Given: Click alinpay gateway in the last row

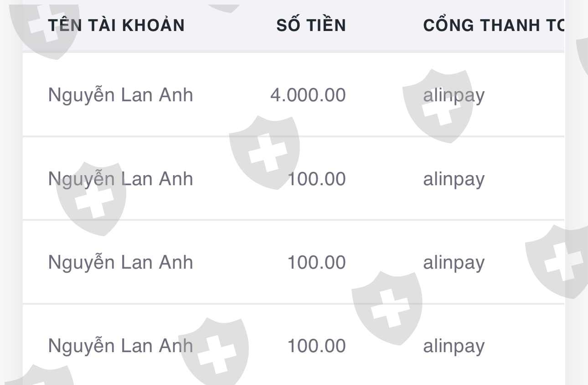Looking at the screenshot, I should click(454, 346).
